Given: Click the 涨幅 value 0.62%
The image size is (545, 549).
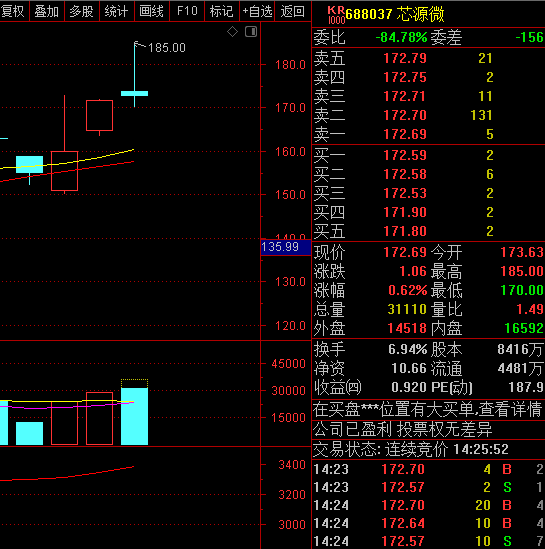Looking at the screenshot, I should coord(407,290).
